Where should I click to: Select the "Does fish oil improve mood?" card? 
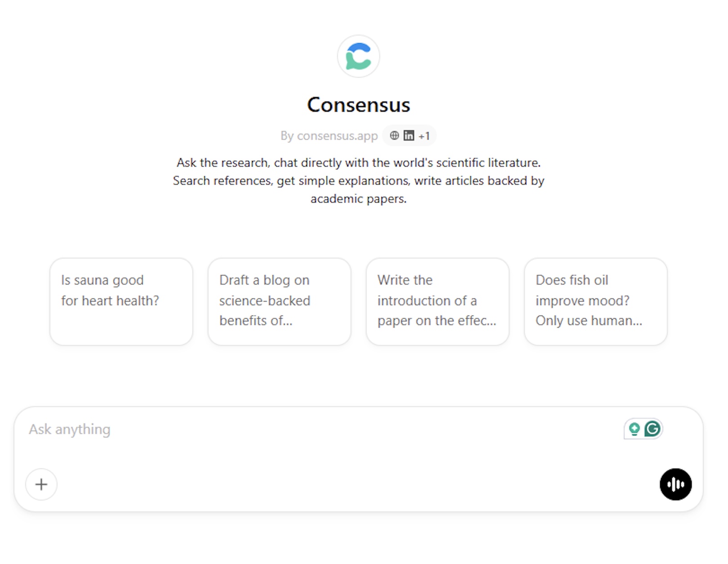coord(596,301)
